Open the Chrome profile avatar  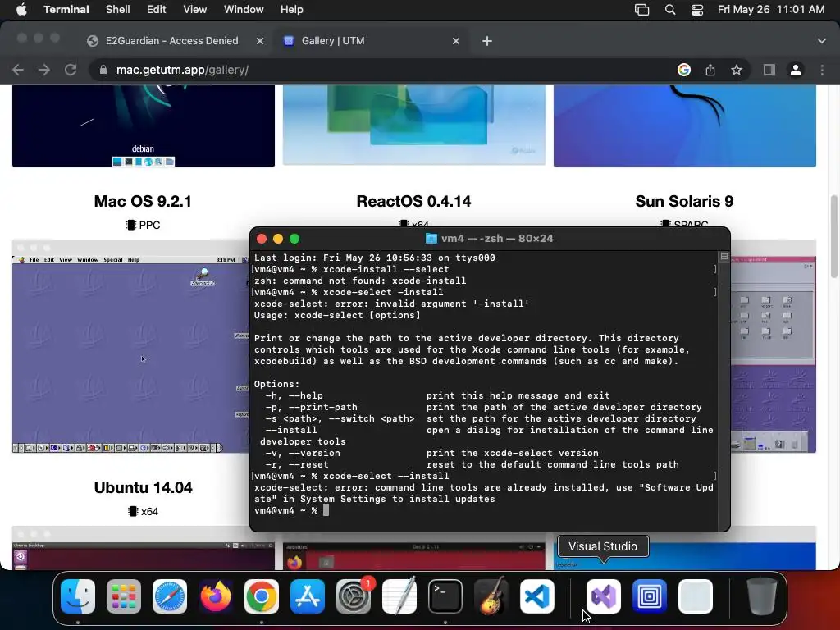tap(796, 70)
